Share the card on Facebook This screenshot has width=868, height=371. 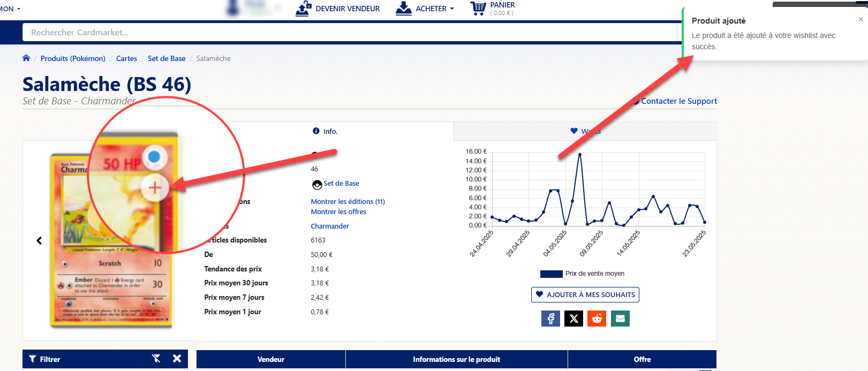pyautogui.click(x=550, y=319)
